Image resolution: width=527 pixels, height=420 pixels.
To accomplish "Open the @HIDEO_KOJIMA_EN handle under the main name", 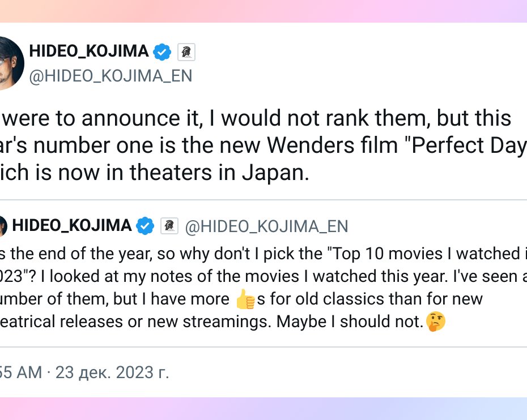I will click(110, 76).
